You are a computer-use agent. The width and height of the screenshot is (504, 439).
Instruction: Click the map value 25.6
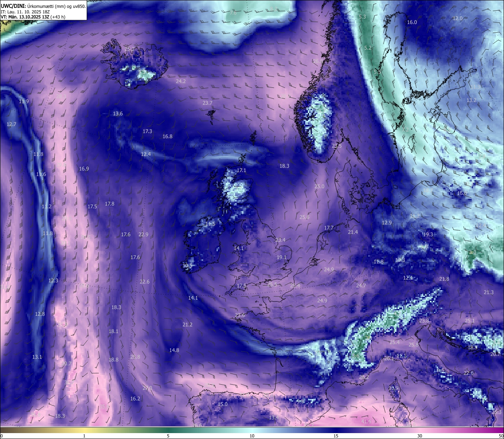tap(304, 217)
